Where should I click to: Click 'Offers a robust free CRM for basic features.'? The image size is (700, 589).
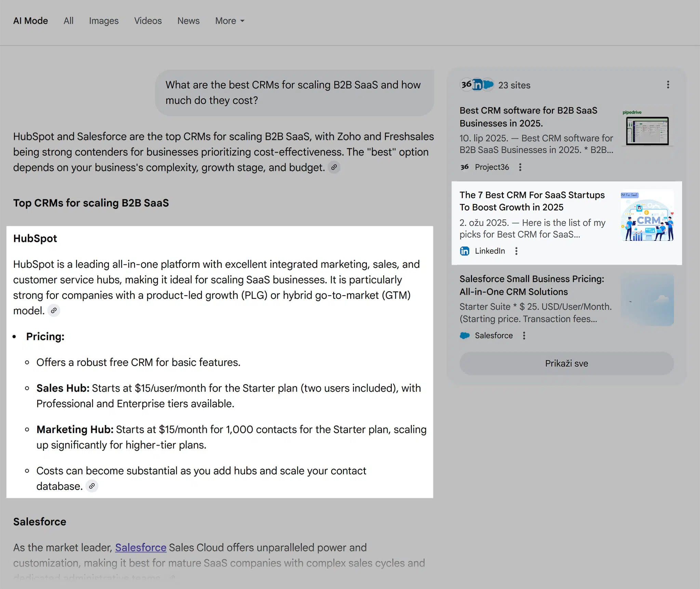[x=138, y=362]
